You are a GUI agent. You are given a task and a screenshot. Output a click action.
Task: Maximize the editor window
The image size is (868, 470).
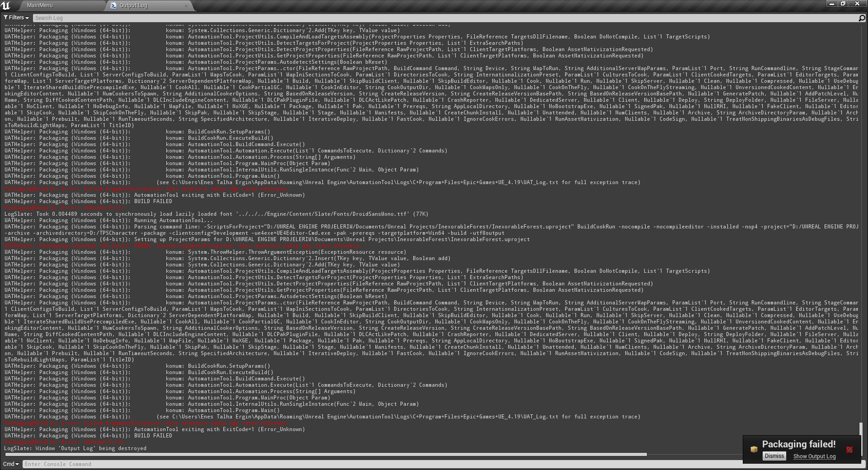point(843,4)
